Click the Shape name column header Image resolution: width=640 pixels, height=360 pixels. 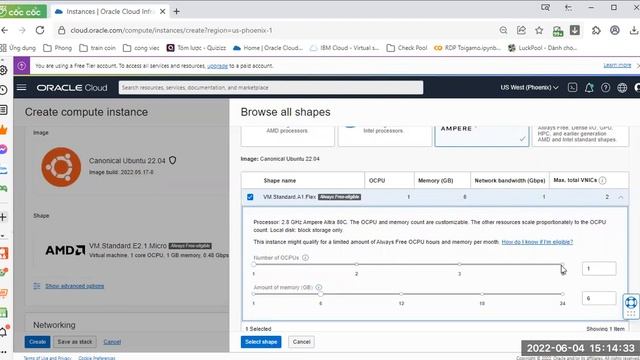pyautogui.click(x=280, y=180)
